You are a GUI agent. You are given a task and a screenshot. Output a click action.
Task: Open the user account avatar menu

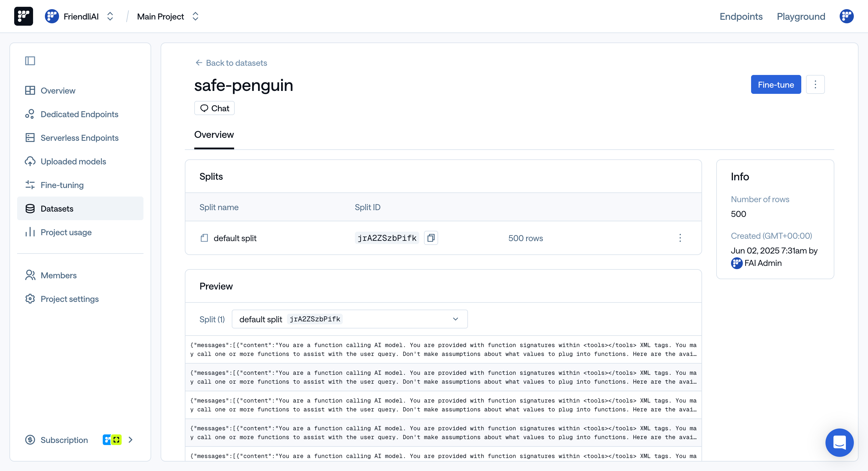tap(846, 16)
